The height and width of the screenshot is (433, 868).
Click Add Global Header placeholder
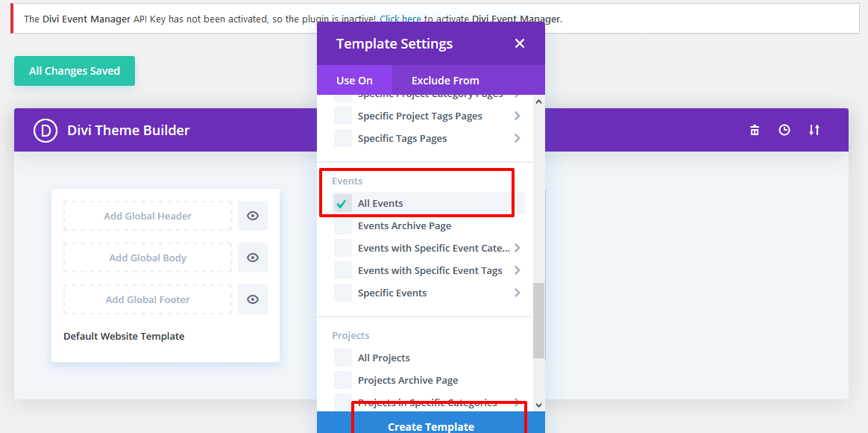click(x=148, y=216)
